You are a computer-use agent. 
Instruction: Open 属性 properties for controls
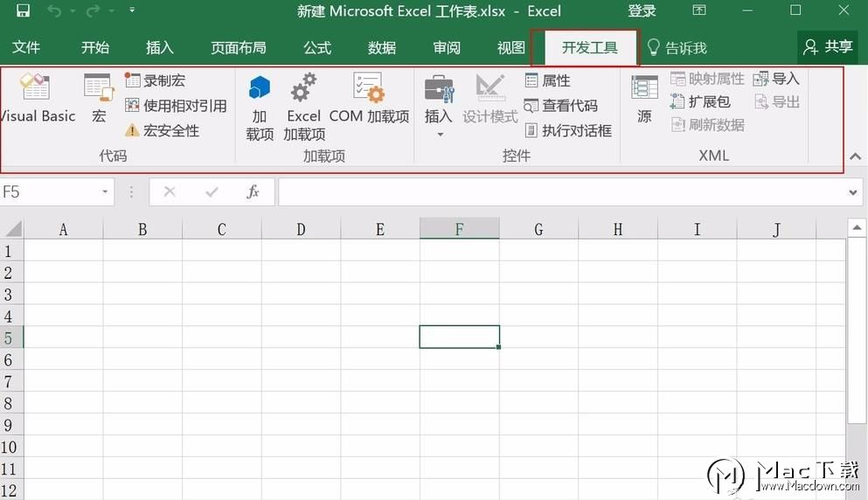coord(547,80)
